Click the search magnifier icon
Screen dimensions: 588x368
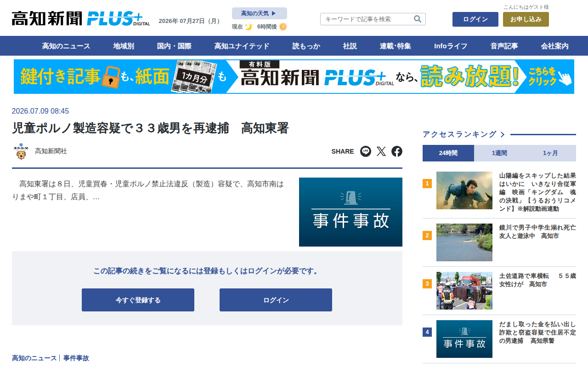pos(418,19)
